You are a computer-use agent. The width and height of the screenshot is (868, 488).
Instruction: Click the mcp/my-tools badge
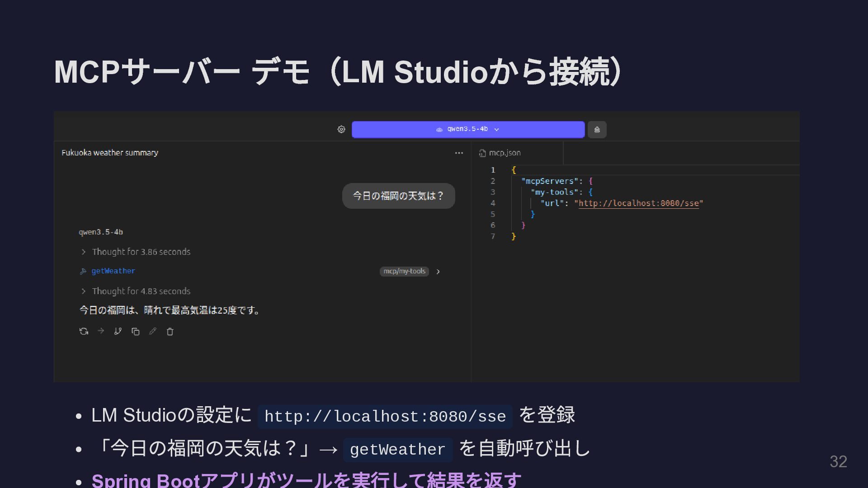404,271
